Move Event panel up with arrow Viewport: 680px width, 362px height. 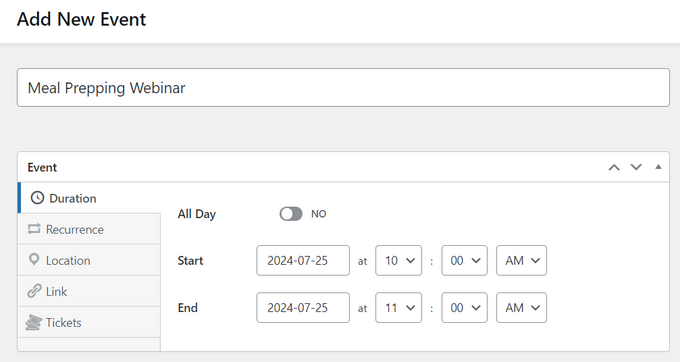614,167
